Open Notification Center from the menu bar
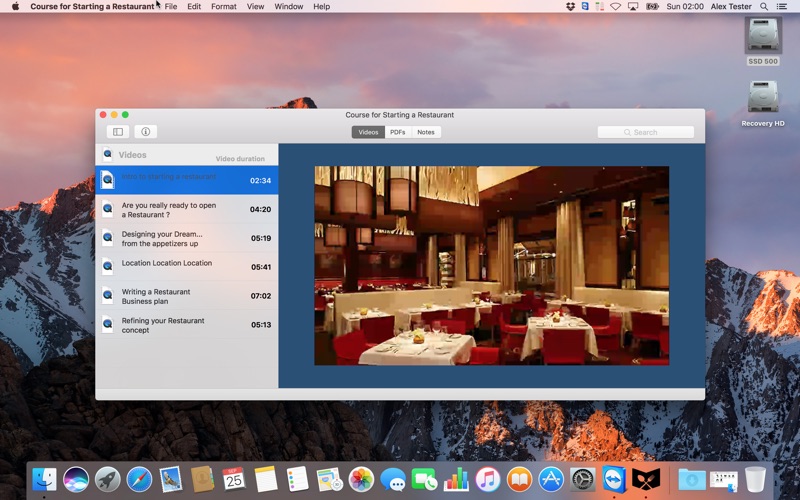 click(781, 7)
